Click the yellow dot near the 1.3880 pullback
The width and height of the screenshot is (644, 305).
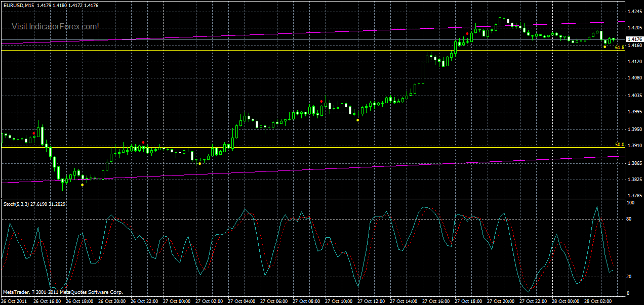tap(200, 163)
